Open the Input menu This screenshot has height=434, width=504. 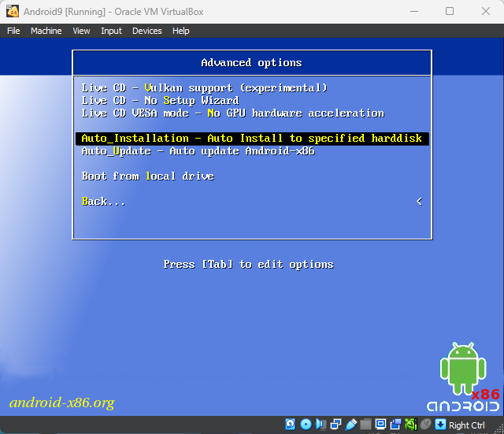tap(111, 31)
